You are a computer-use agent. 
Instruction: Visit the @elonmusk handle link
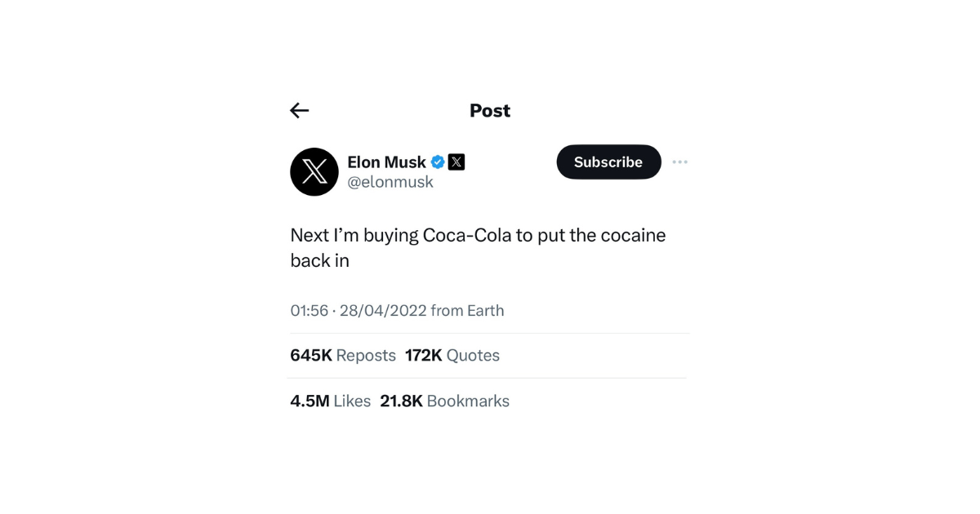390,182
